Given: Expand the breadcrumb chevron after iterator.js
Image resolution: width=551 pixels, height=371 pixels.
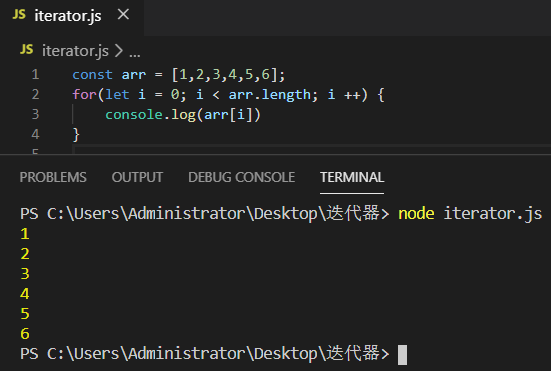Looking at the screenshot, I should click(119, 51).
